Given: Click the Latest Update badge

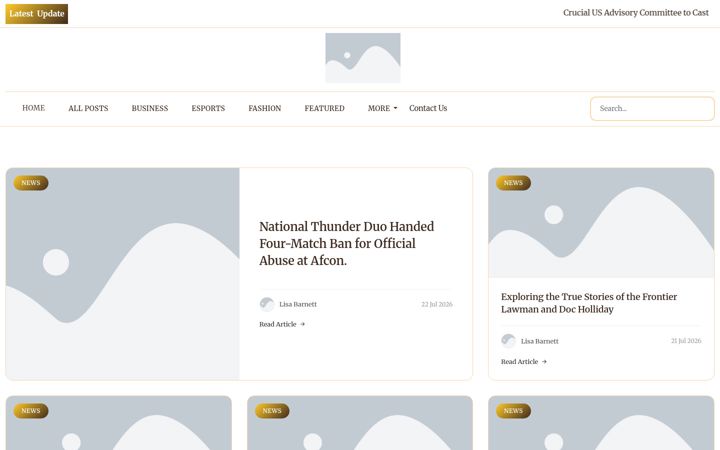Looking at the screenshot, I should [37, 14].
